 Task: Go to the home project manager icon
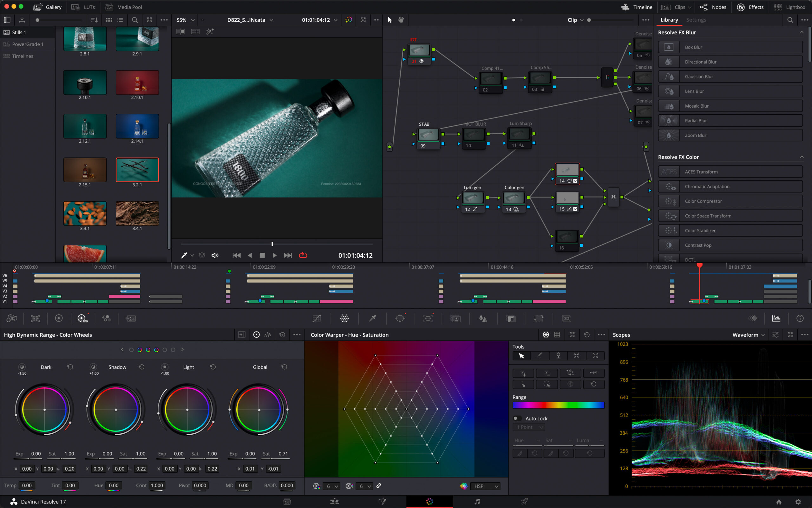click(x=779, y=502)
